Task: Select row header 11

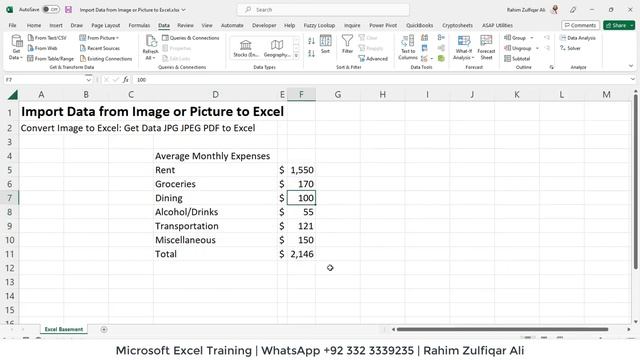Action: 10,254
